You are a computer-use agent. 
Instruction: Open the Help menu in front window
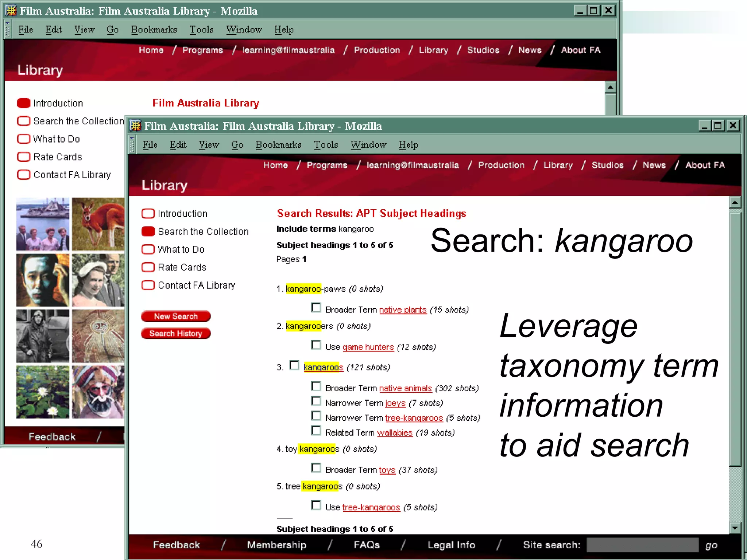pos(408,145)
